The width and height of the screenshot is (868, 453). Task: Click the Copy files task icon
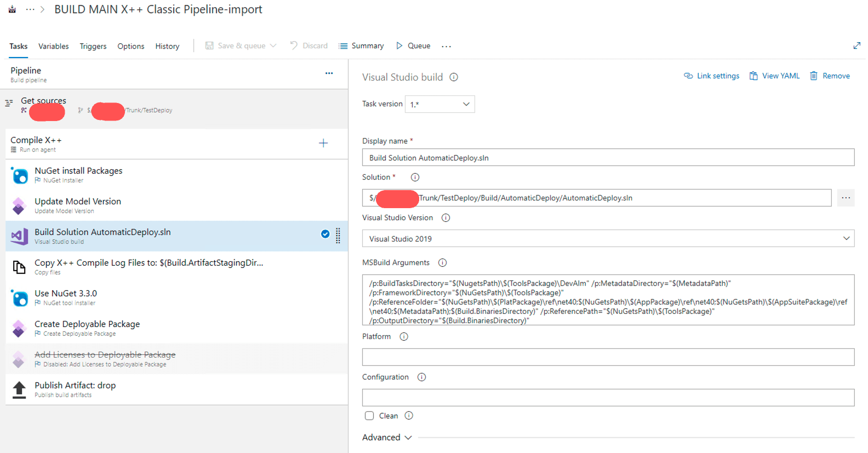pos(19,267)
